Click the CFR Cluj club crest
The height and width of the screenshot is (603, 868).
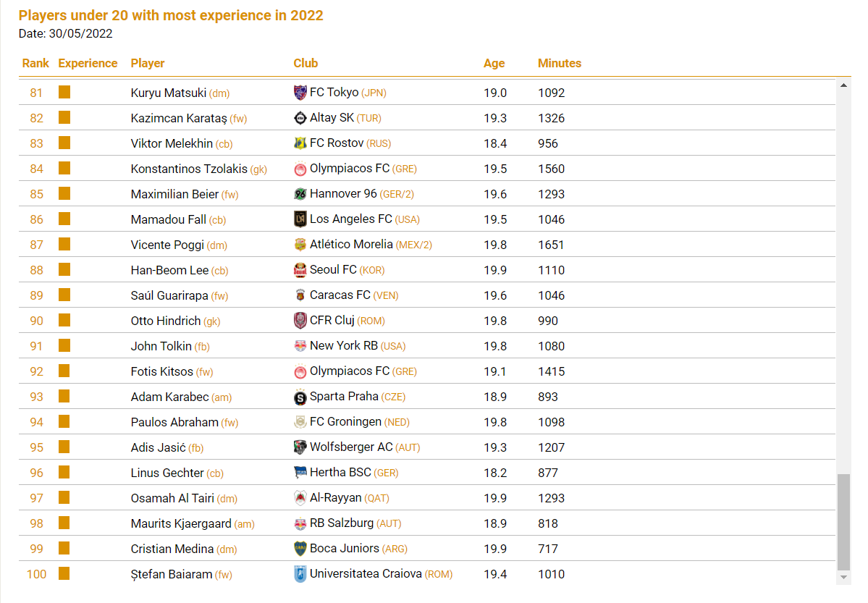(300, 321)
